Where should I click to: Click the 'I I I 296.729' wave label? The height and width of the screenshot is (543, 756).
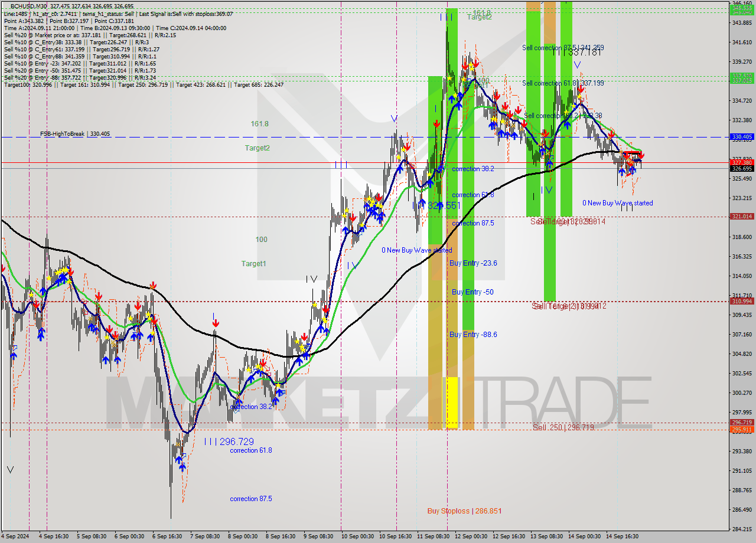click(x=229, y=441)
